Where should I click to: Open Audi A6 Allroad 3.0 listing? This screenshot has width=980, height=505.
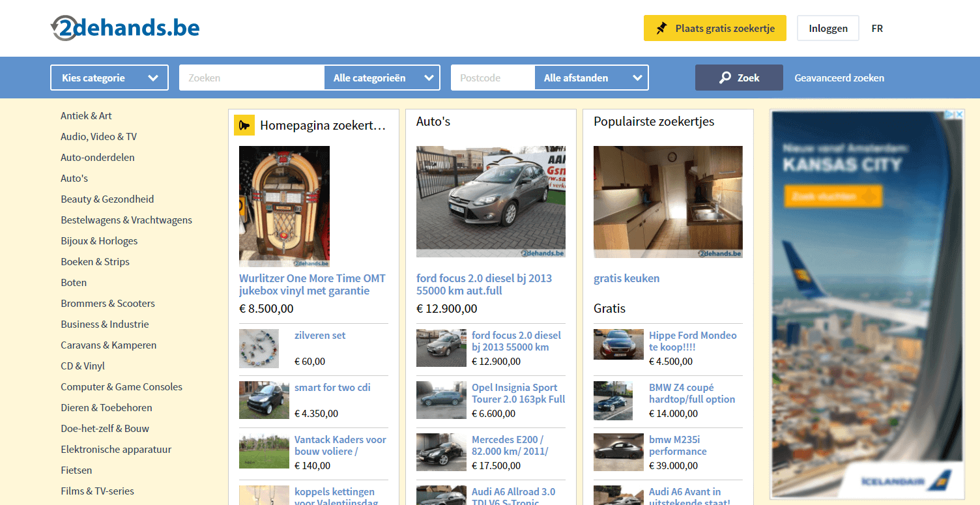513,497
